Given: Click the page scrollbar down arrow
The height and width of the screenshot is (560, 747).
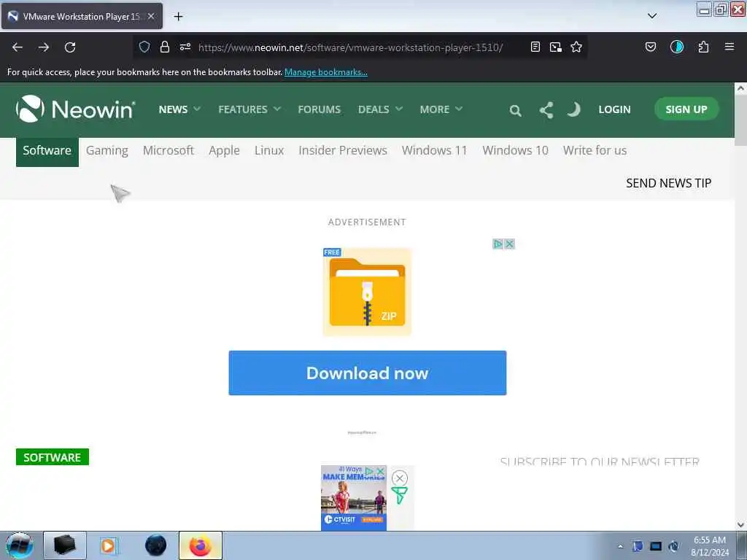Looking at the screenshot, I should coord(740,525).
